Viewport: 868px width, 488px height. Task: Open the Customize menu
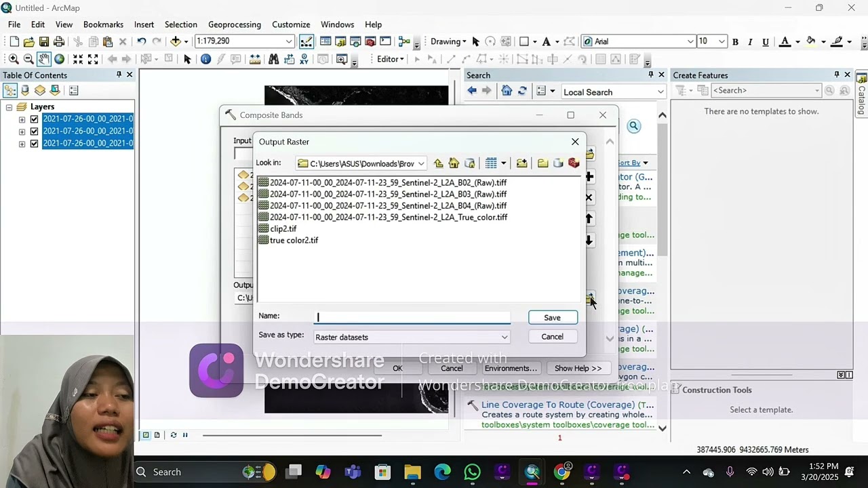[291, 24]
